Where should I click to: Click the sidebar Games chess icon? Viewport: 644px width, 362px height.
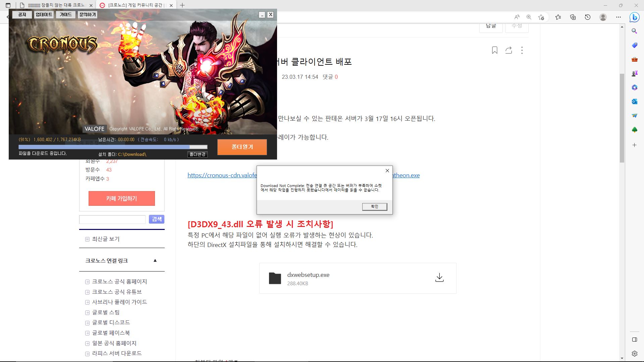[634, 73]
